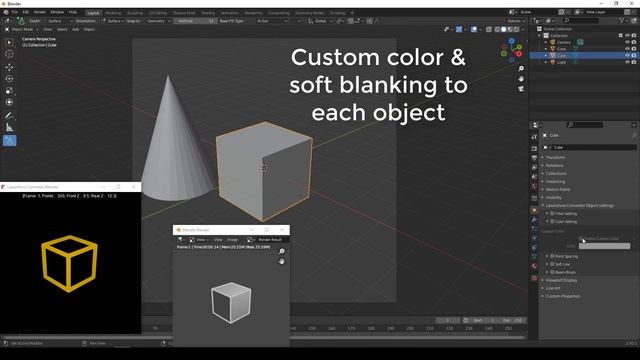Pick the Select Box tool at top of toolbar

pos(9,42)
